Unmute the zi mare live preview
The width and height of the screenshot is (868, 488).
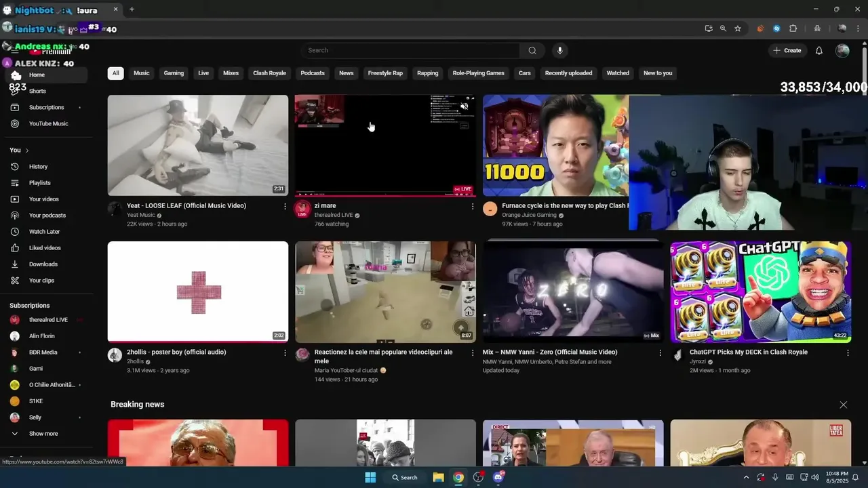click(465, 106)
